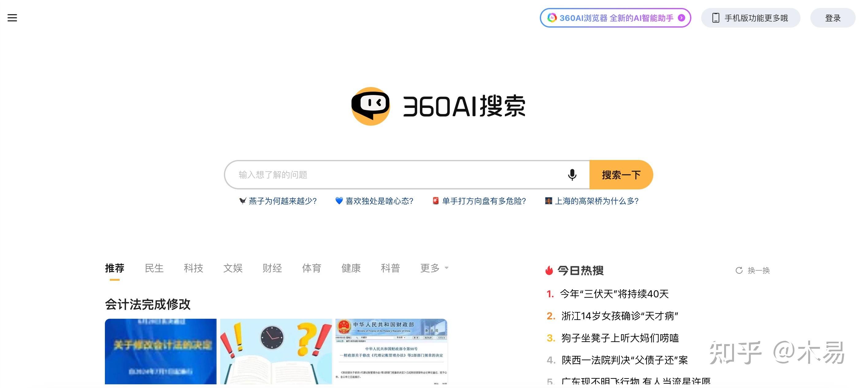This screenshot has height=388, width=868.
Task: Click the 登录 login button
Action: 833,18
